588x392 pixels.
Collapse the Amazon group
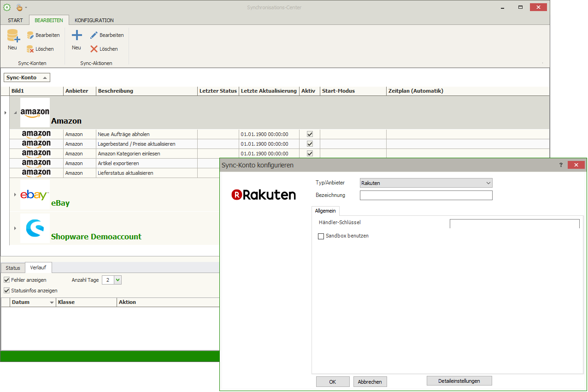pyautogui.click(x=15, y=113)
